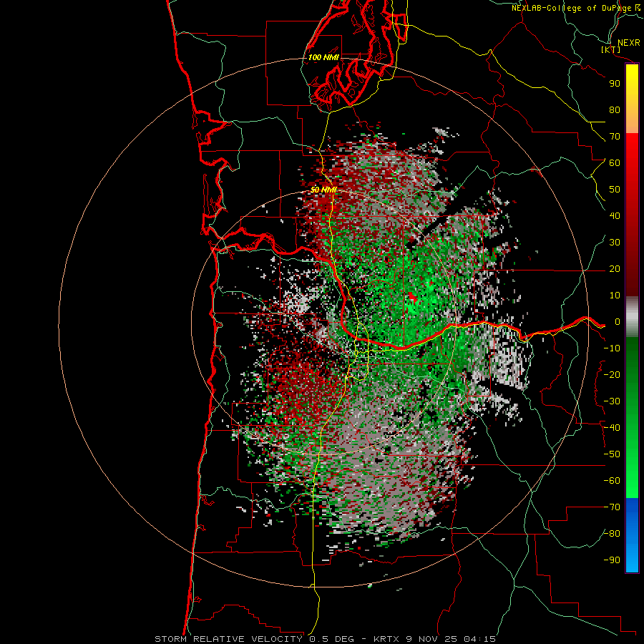Click the "NEXR" label at top right

[629, 43]
